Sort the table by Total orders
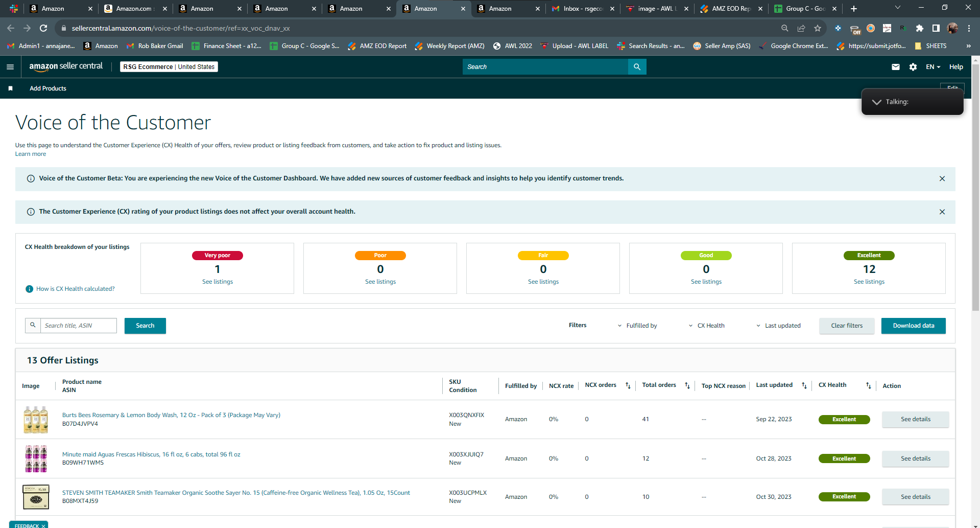The image size is (980, 528). click(687, 385)
